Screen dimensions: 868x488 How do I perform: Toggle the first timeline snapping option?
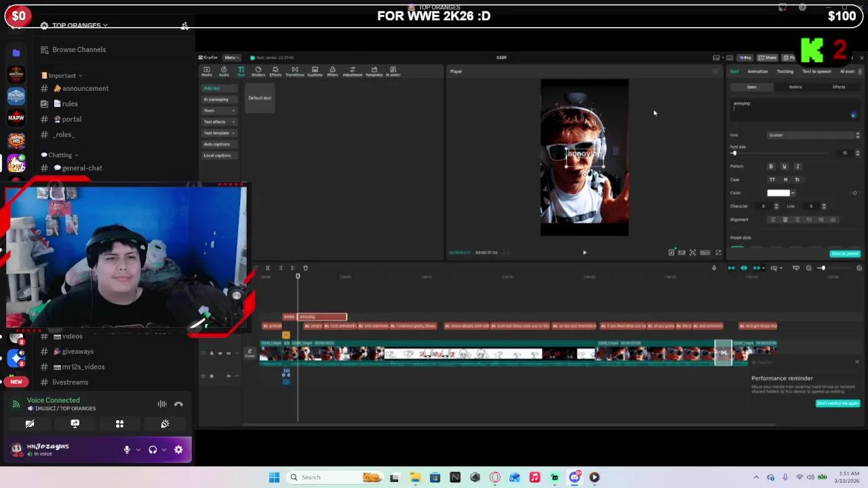(x=731, y=268)
